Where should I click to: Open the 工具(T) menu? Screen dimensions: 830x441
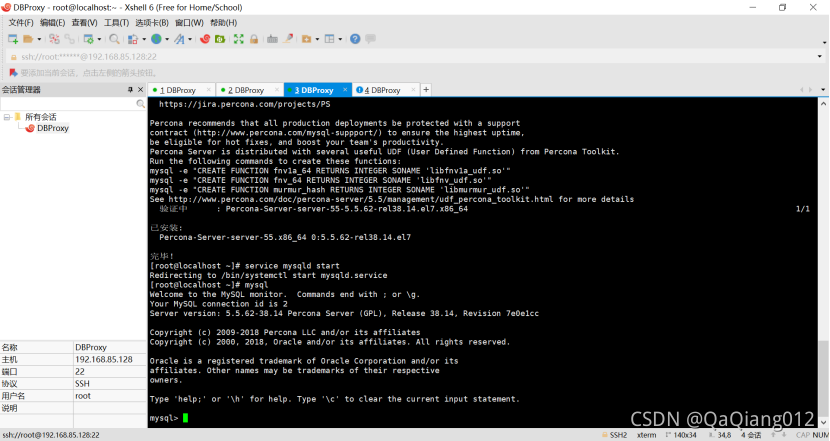[116, 23]
